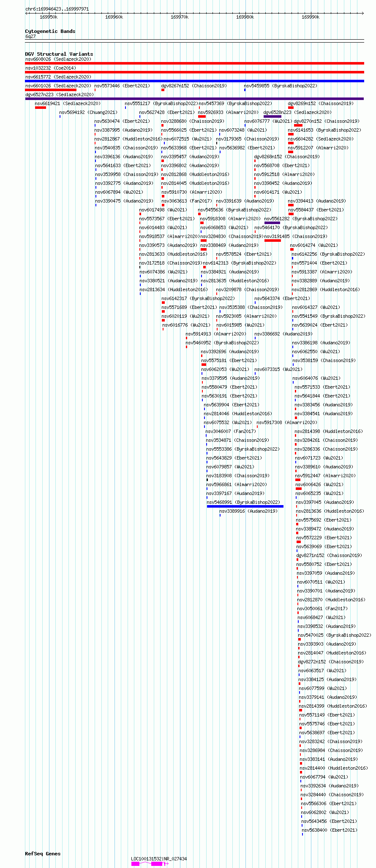Image resolution: width=376 pixels, height=868 pixels.
Task: Click nsv5575181 (Ebert2021) label
Action: click(229, 361)
